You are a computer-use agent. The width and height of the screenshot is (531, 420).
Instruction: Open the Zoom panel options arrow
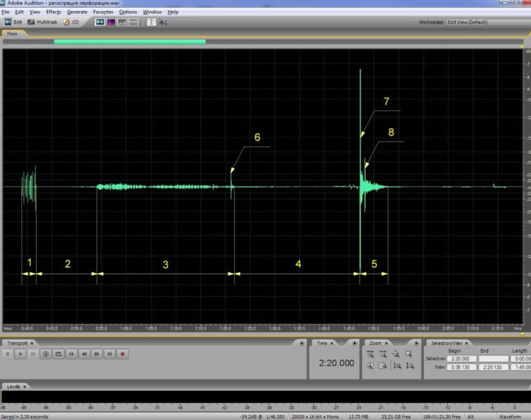416,343
